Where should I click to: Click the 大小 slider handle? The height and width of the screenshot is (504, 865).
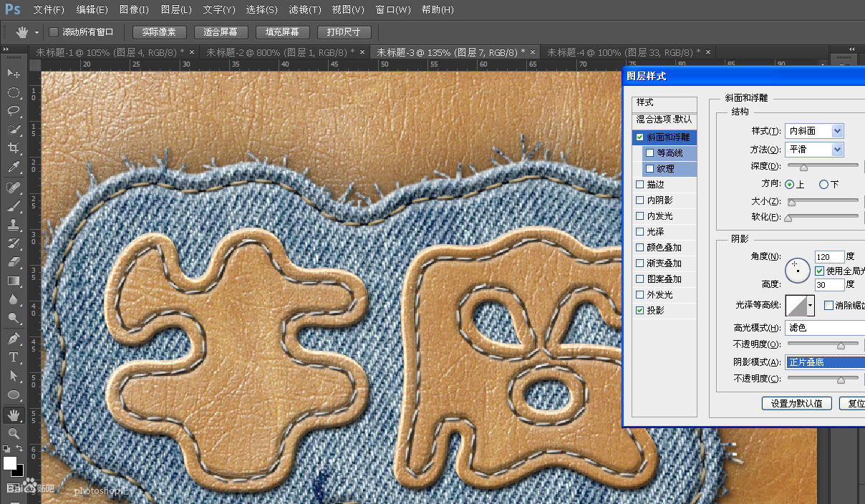pos(791,203)
